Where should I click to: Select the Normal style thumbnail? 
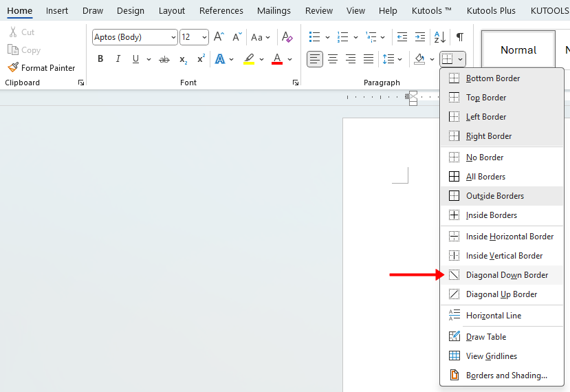tap(518, 50)
